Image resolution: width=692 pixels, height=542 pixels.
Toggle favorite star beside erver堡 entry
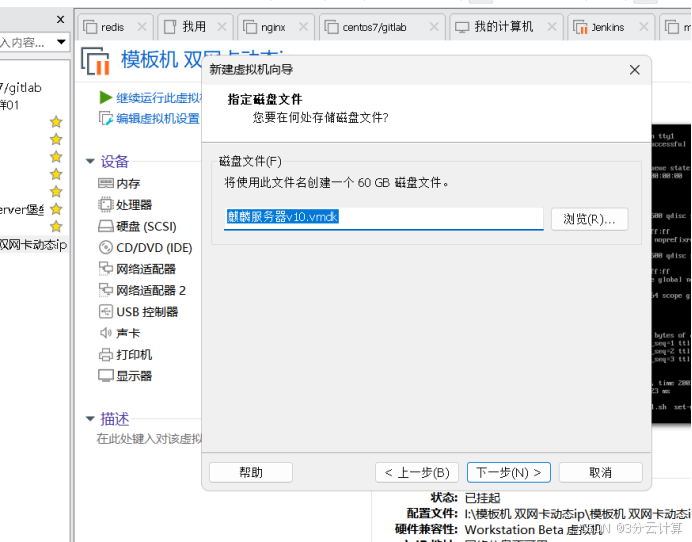click(56, 209)
